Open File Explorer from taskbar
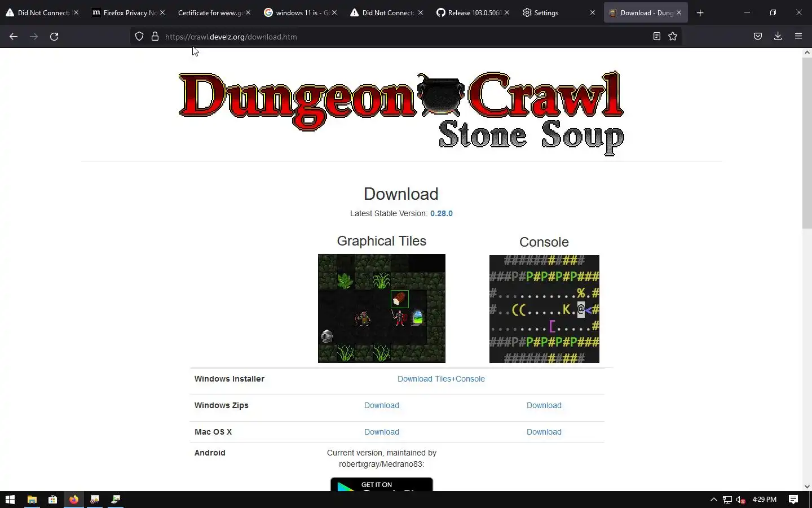812x508 pixels. pyautogui.click(x=32, y=500)
